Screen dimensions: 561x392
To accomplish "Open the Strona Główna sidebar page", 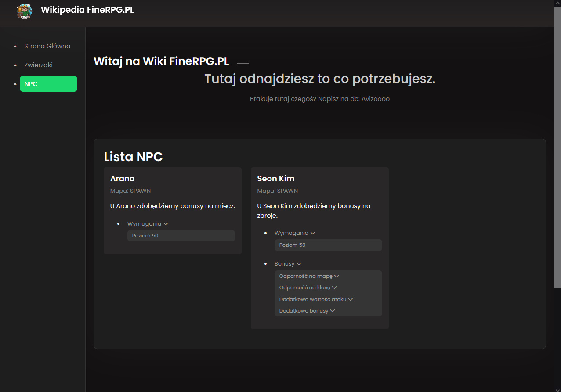I will pos(47,46).
